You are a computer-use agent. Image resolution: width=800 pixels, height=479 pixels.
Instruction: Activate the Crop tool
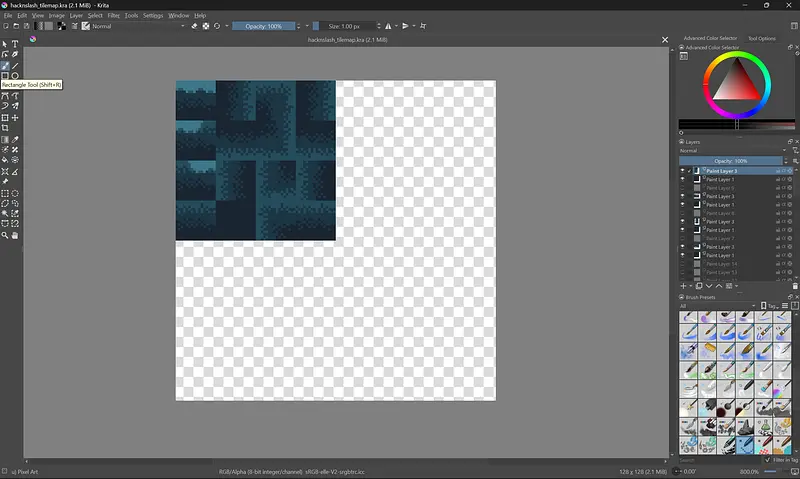[x=5, y=128]
